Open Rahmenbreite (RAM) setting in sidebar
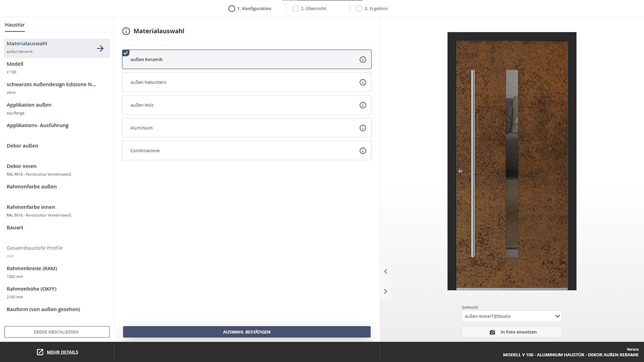Viewport: 644px width, 362px height. point(32,272)
